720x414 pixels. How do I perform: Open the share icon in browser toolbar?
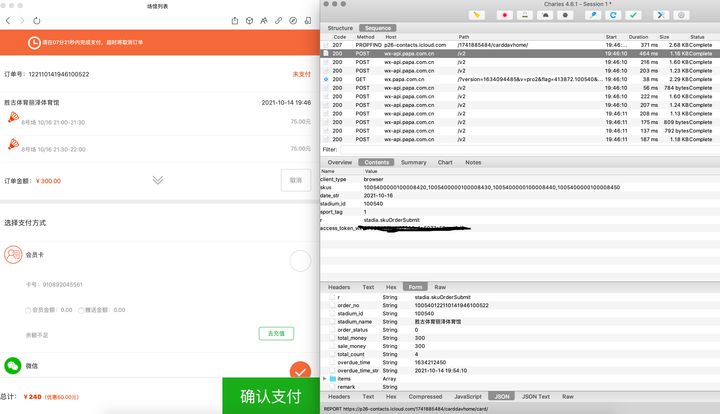click(235, 21)
